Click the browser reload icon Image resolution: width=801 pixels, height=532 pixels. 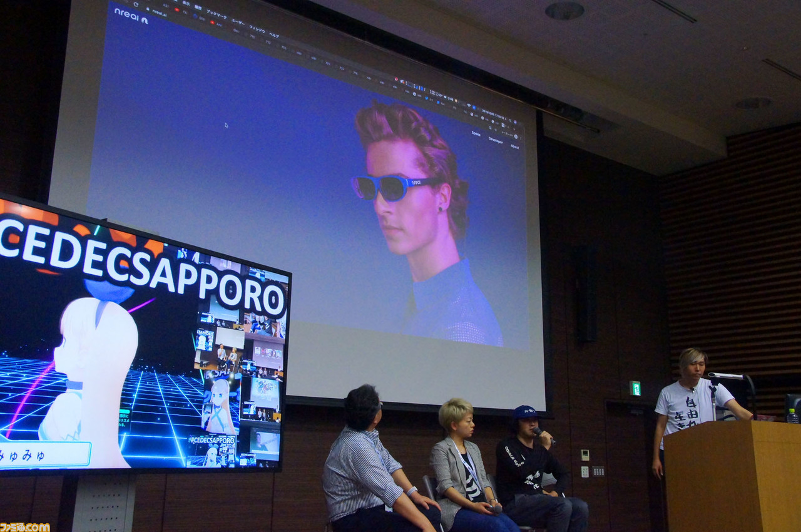[x=136, y=4]
